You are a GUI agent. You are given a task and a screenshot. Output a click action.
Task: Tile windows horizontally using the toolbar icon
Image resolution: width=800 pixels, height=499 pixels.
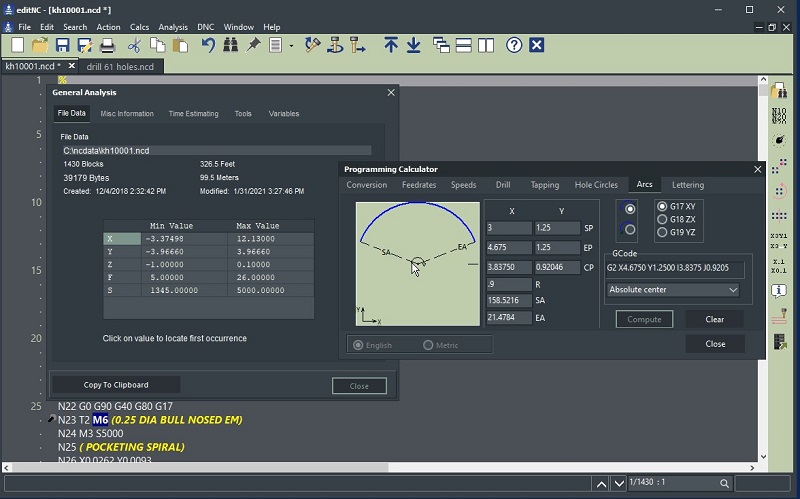(463, 45)
